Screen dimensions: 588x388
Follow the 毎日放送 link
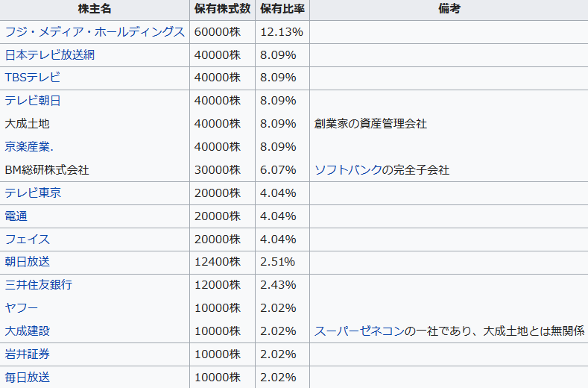click(27, 378)
